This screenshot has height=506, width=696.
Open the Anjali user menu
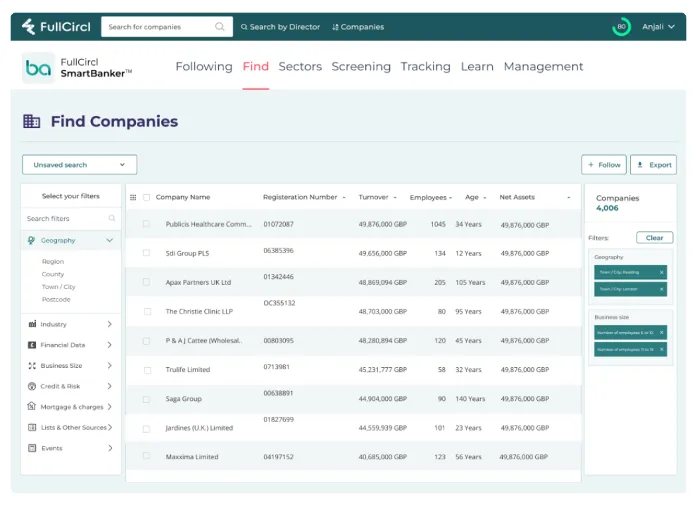(x=658, y=27)
